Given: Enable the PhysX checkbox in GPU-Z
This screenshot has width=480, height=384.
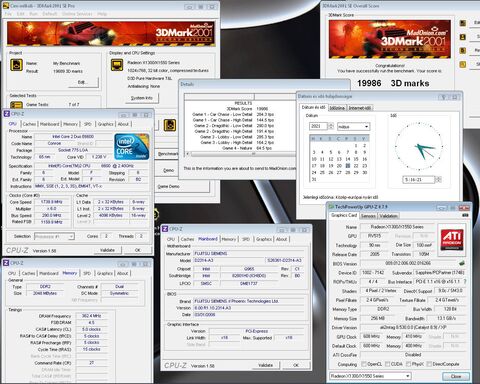Looking at the screenshot, I should (408, 364).
